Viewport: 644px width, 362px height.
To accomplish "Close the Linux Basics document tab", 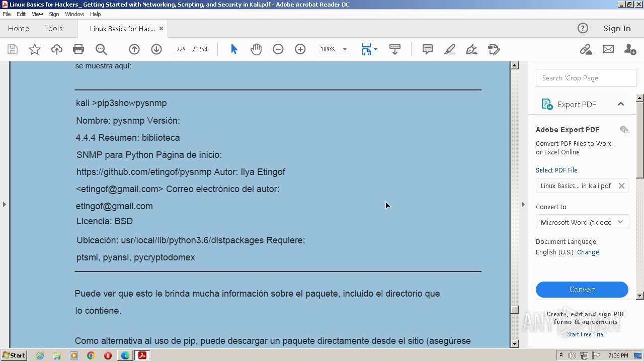I will pos(161,29).
